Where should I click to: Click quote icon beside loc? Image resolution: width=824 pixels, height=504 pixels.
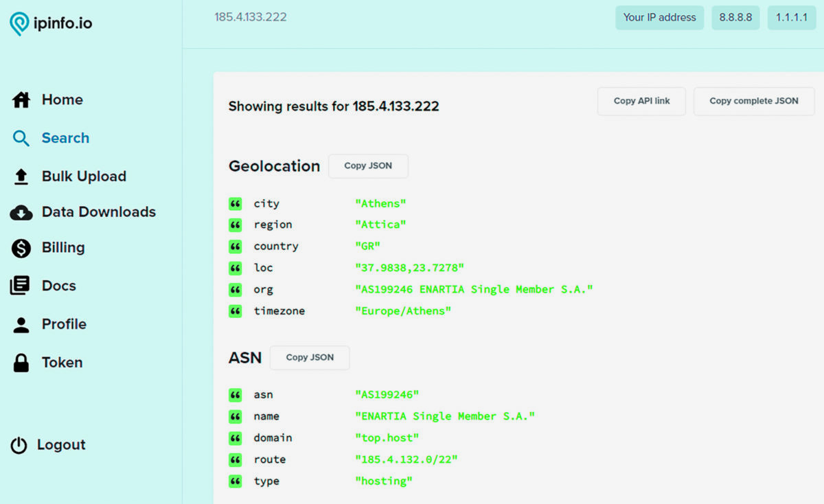(236, 268)
